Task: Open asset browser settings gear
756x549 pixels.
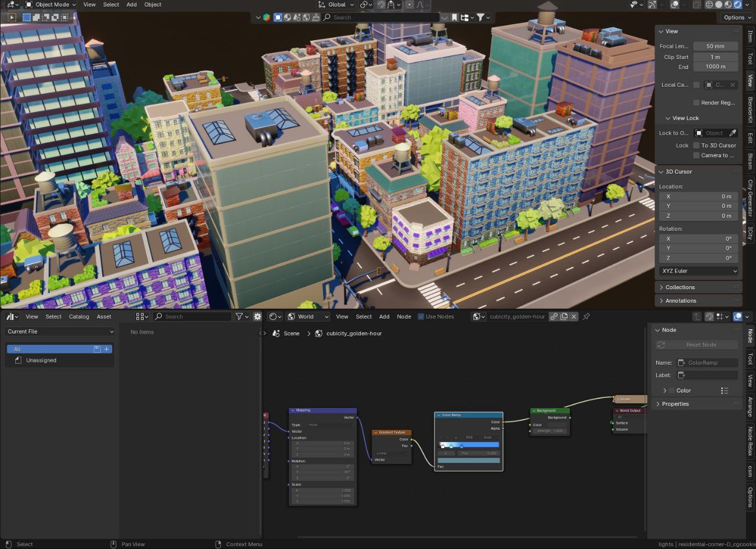Action: (258, 316)
